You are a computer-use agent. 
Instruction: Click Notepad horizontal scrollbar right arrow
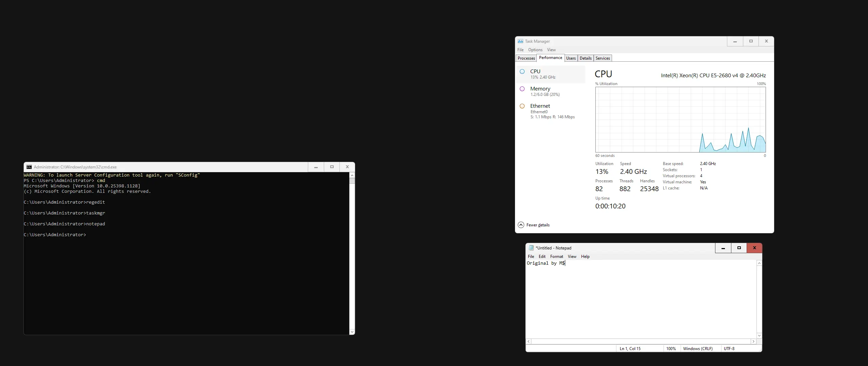pyautogui.click(x=753, y=342)
